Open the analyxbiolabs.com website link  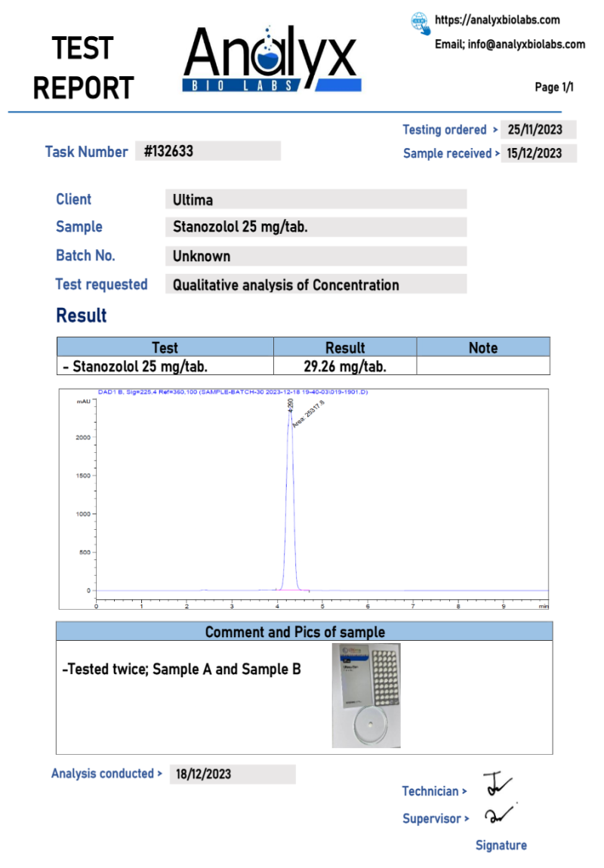(497, 20)
